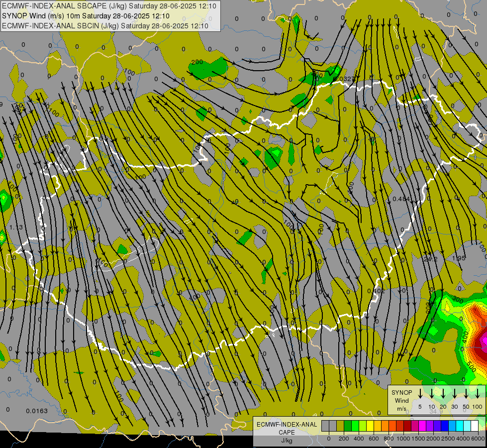This screenshot has height=448, width=487.
Task: Click the 400 tick label in CAPE legend
Action: 359,439
